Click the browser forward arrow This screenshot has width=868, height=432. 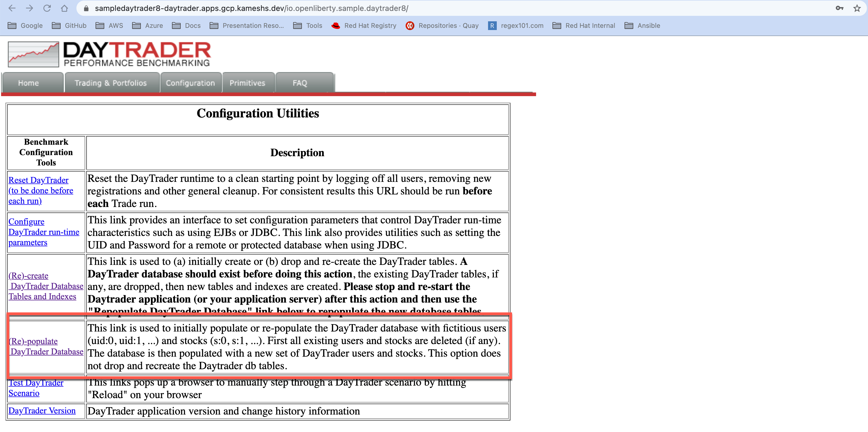point(30,8)
